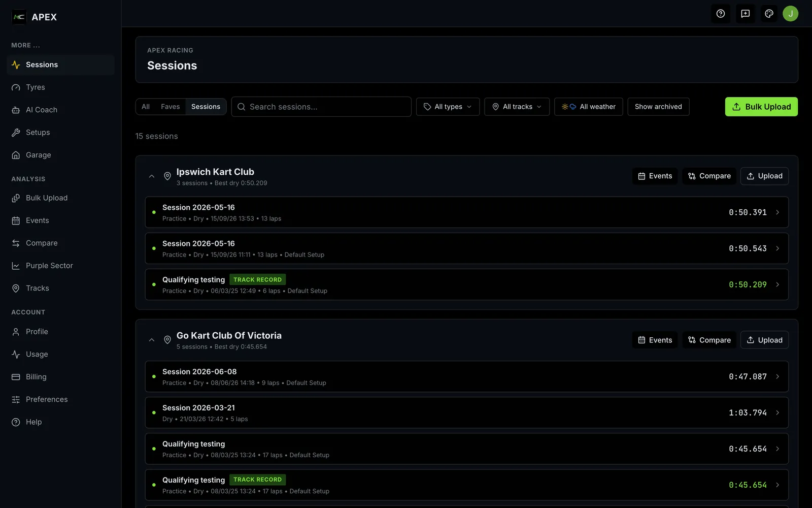Click Events for Ipswich Kart Club
This screenshot has height=508, width=812.
(x=655, y=176)
